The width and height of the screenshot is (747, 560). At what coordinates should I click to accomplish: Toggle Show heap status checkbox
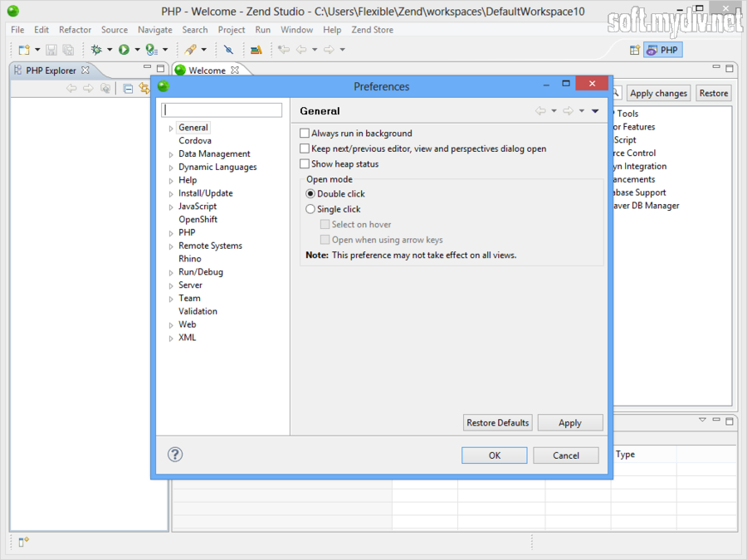pyautogui.click(x=305, y=163)
